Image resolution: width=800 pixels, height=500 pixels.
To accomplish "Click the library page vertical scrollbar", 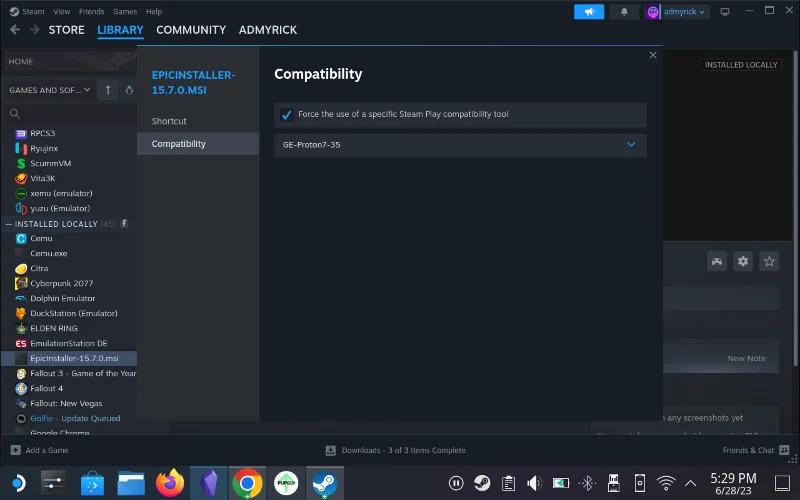I will click(796, 208).
